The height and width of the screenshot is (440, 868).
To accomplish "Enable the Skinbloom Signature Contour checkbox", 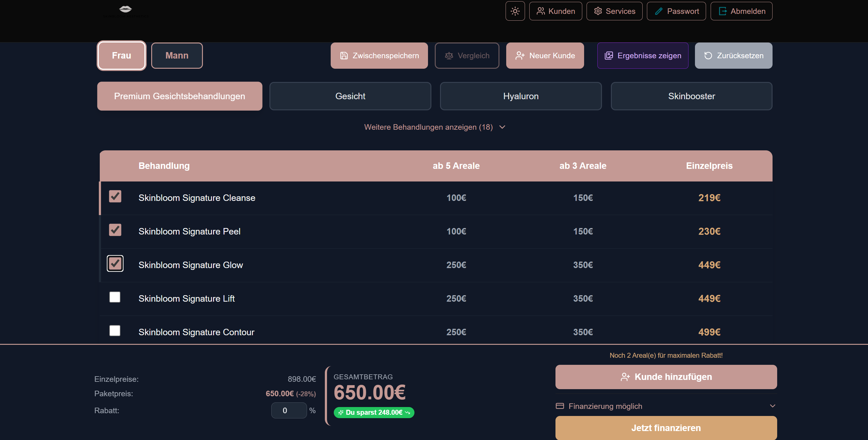I will click(115, 331).
